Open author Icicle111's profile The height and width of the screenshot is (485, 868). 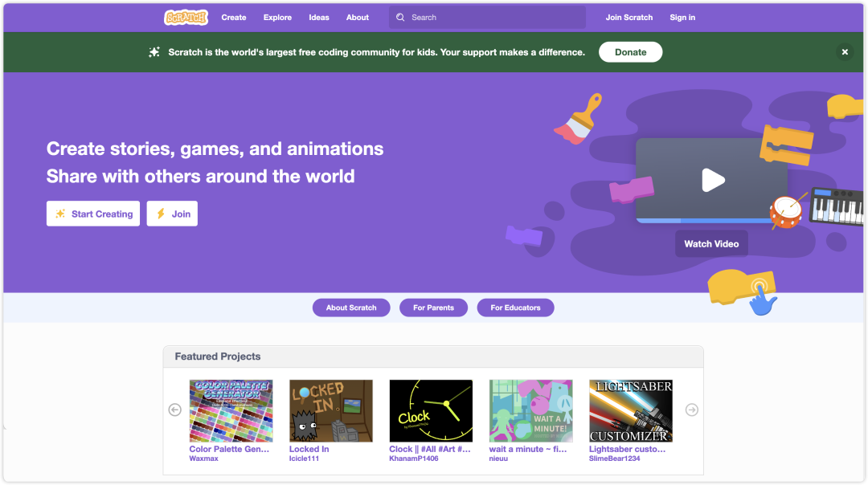click(304, 459)
